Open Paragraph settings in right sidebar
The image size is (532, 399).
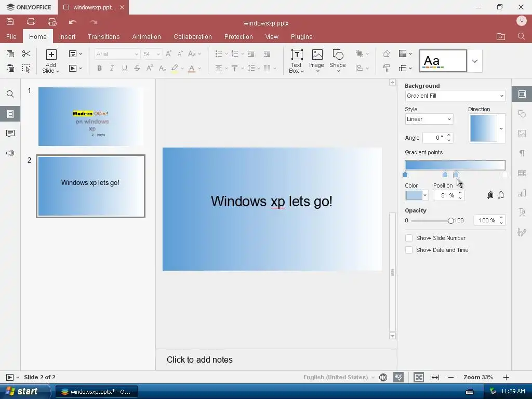[522, 153]
